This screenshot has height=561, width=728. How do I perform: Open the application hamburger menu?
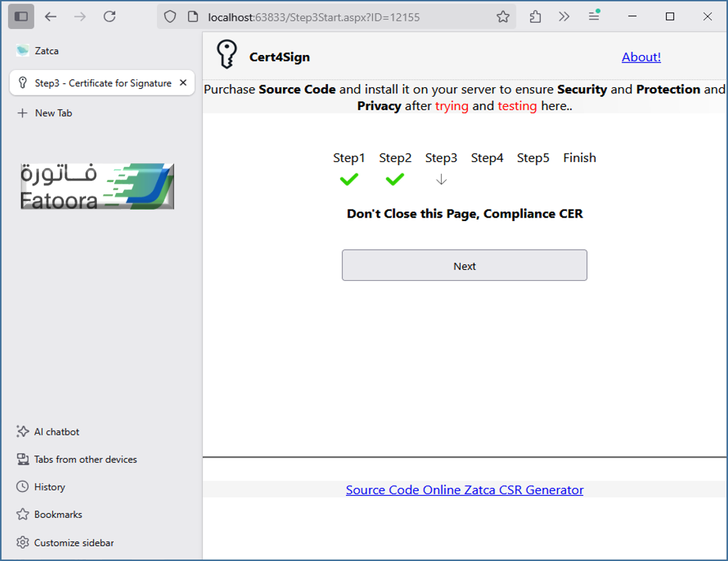[x=594, y=16]
